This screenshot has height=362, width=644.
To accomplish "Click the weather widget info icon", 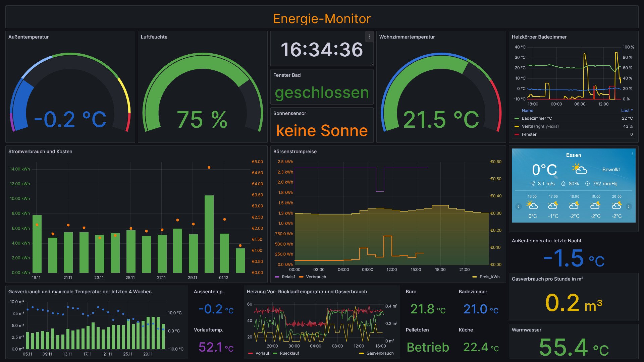I will [632, 154].
